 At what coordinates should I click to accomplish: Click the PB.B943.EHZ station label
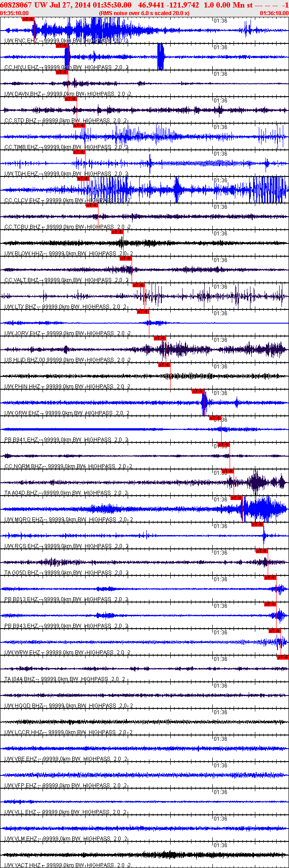(x=22, y=626)
